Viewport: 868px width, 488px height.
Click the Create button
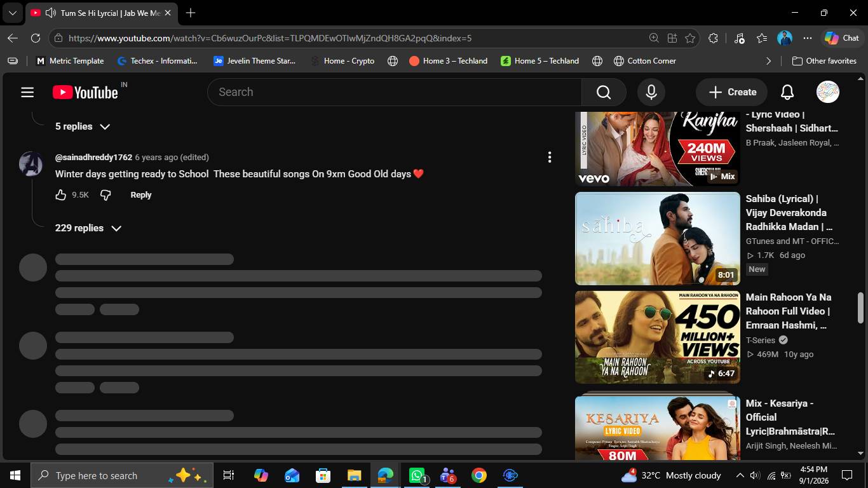pos(732,92)
